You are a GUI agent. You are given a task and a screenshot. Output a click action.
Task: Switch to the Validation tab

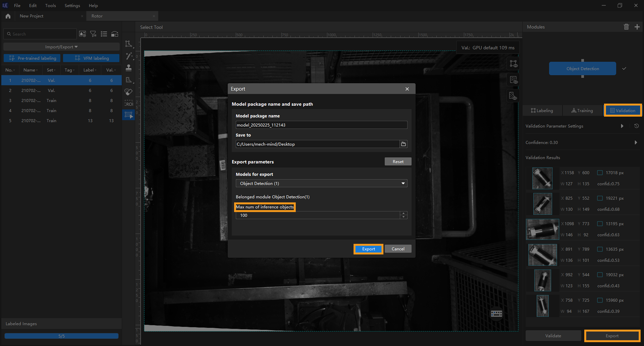(623, 111)
